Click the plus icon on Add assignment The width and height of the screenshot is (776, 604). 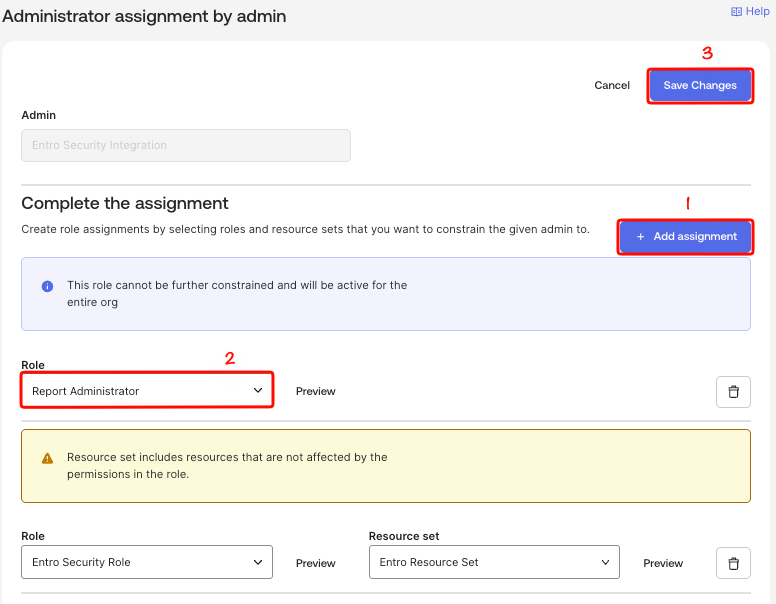tap(640, 237)
